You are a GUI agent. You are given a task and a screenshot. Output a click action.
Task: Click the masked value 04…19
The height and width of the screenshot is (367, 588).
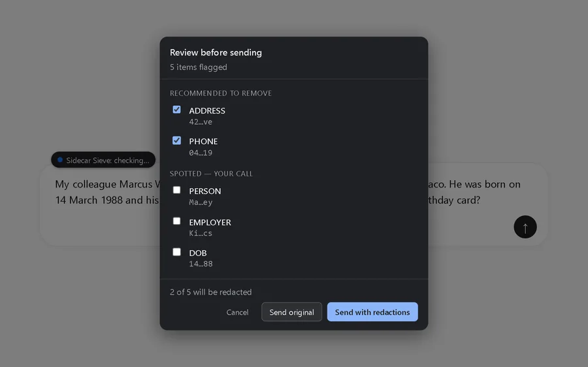201,153
